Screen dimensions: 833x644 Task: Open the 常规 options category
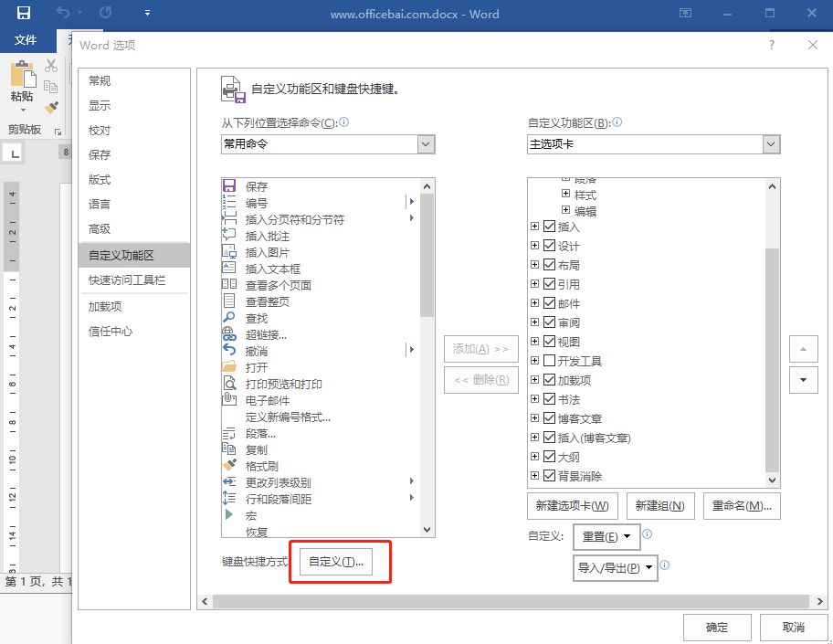pos(134,80)
